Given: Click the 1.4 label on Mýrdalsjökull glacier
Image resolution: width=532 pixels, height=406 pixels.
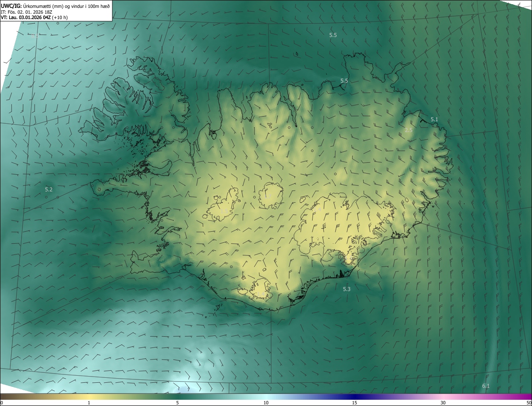Looking at the screenshot, I should 261,294.
